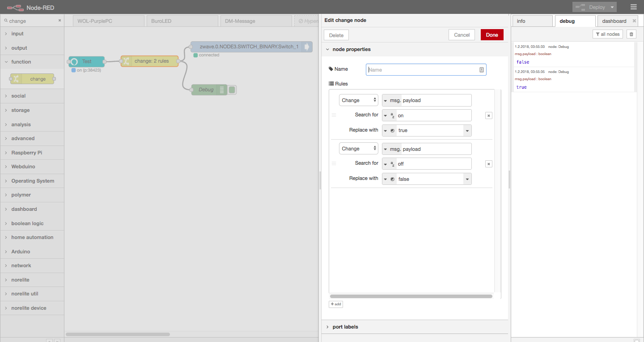The height and width of the screenshot is (342, 644).
Task: Click the 'off' search for field
Action: click(433, 164)
